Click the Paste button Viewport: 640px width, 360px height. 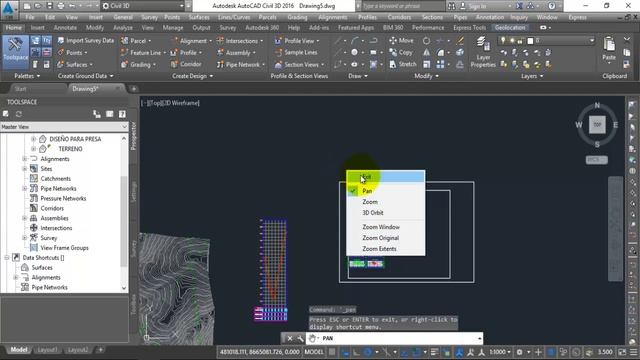[x=609, y=49]
